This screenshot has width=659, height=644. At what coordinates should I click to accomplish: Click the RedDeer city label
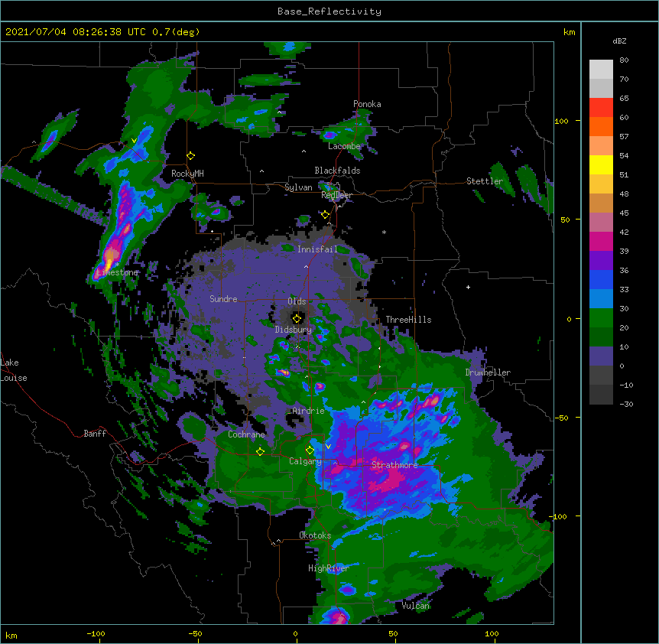(336, 195)
